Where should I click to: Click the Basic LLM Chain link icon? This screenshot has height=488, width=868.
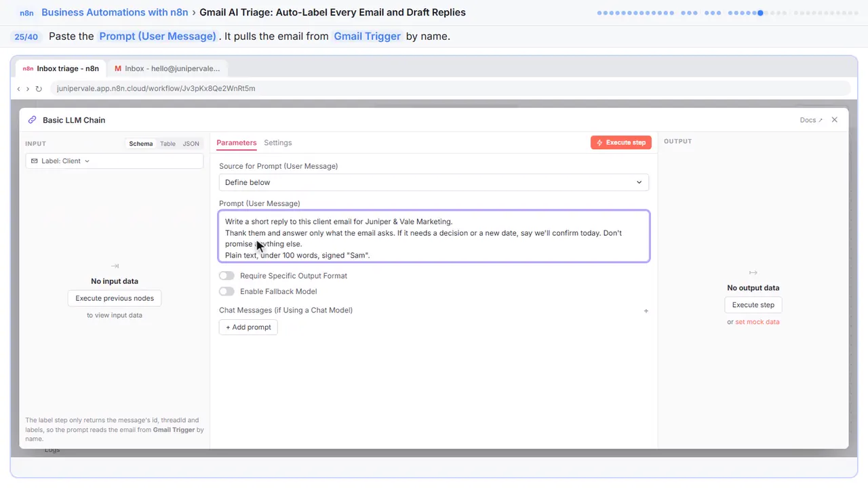[x=32, y=120]
